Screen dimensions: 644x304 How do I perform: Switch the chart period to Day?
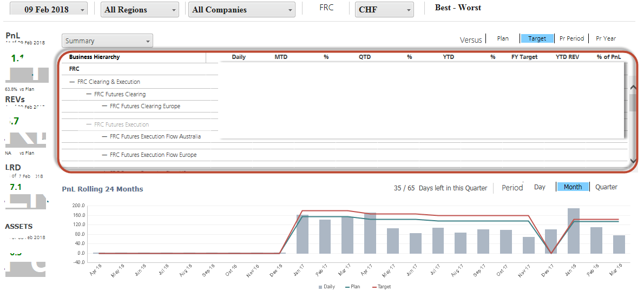[x=540, y=187]
